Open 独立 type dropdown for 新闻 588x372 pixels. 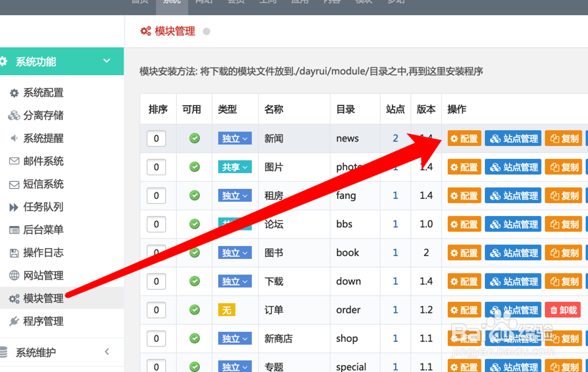click(235, 138)
